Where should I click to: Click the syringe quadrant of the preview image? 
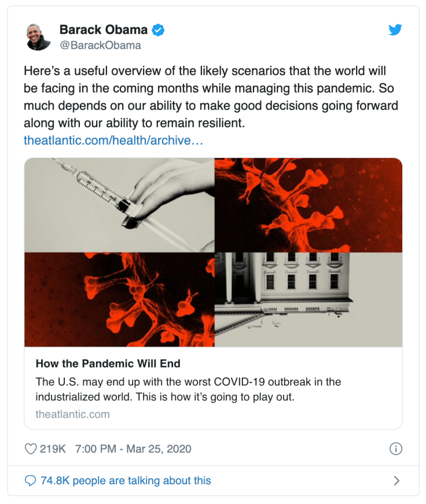tap(119, 205)
